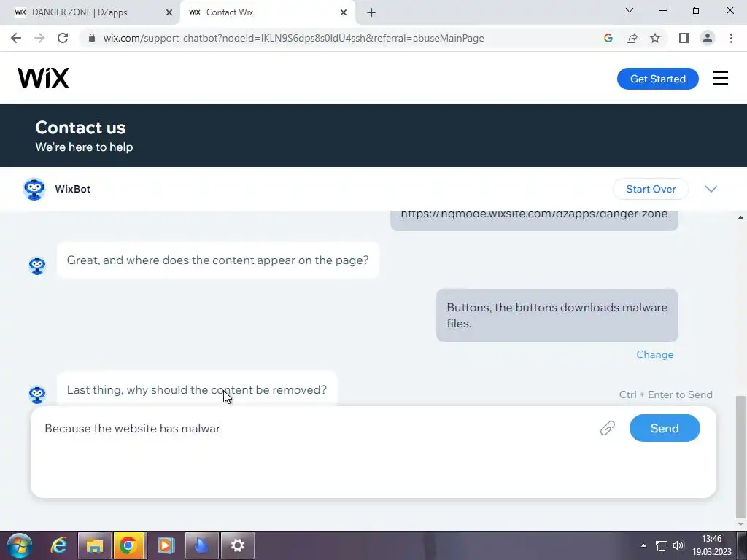
Task: Bookmark this page with the star icon
Action: tap(655, 38)
